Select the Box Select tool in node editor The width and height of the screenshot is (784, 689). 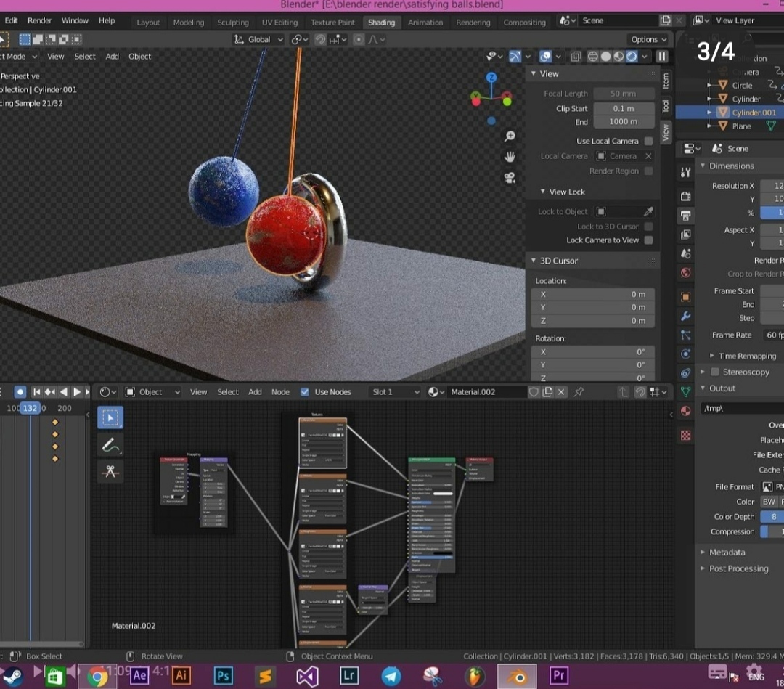point(110,417)
